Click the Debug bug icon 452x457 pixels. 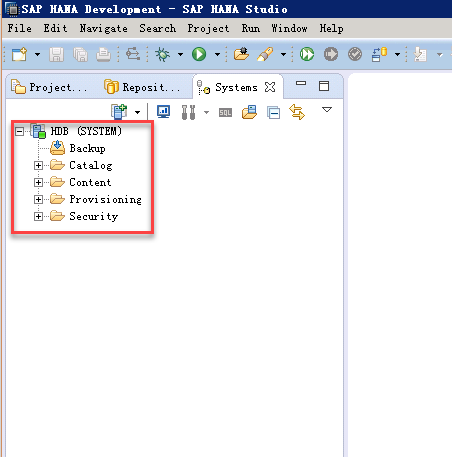[x=163, y=54]
